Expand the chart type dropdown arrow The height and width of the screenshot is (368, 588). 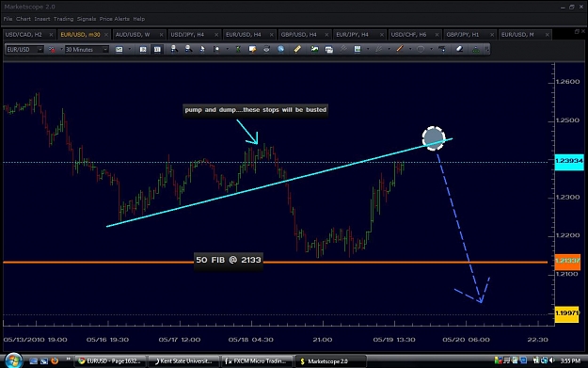(130, 50)
